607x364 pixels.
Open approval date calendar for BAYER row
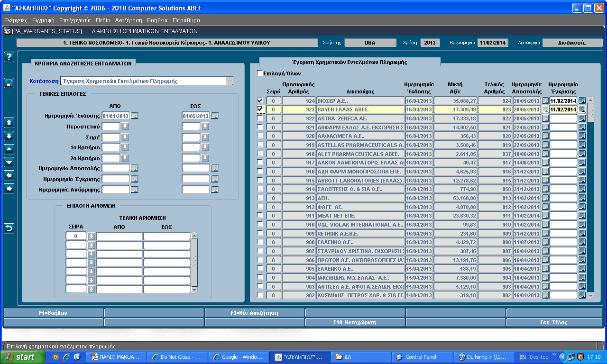point(582,109)
